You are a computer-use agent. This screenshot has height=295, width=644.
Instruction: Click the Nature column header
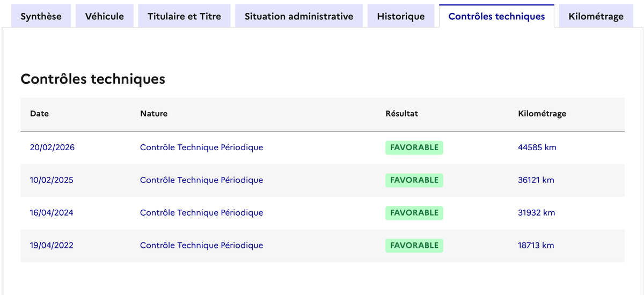pos(153,114)
